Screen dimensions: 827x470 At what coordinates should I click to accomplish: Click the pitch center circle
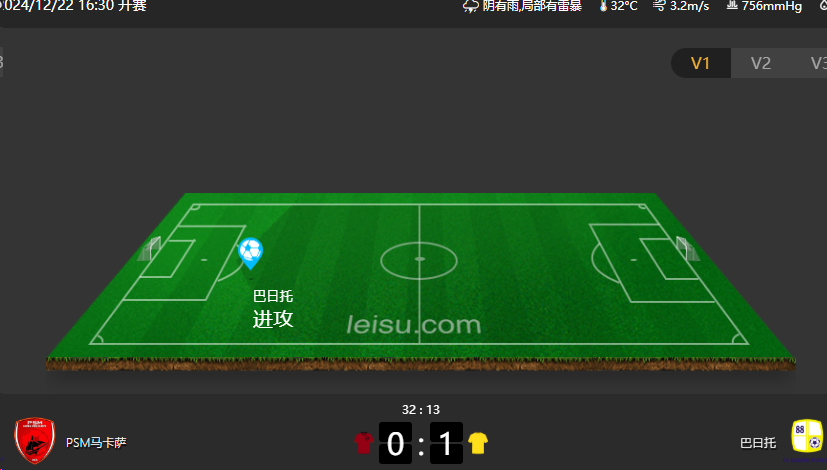(x=419, y=260)
